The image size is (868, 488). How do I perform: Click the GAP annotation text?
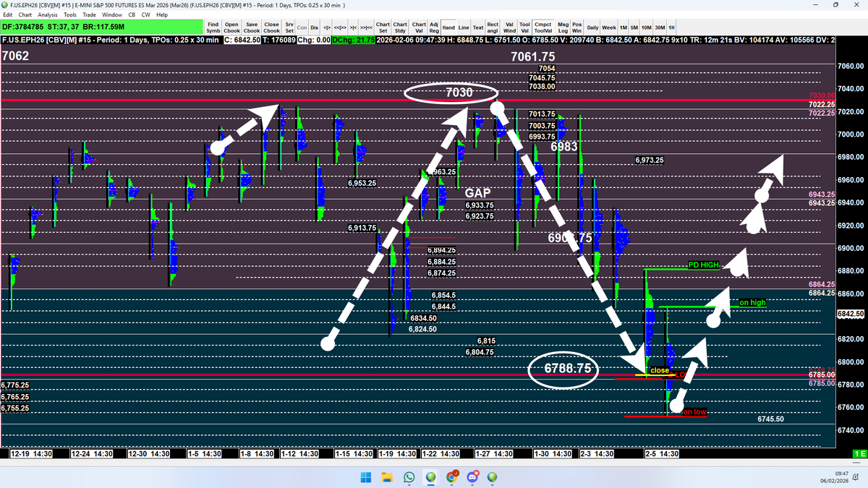477,194
